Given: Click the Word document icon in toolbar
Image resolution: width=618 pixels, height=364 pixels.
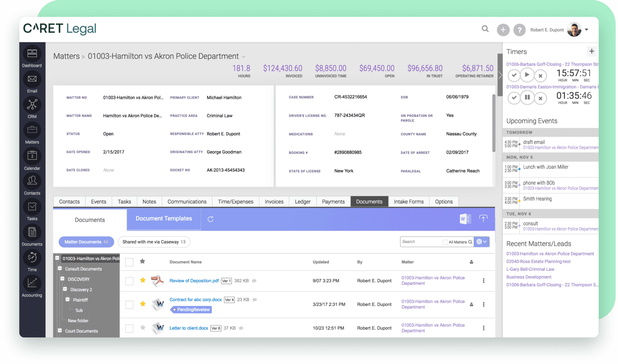Looking at the screenshot, I should coord(465,219).
